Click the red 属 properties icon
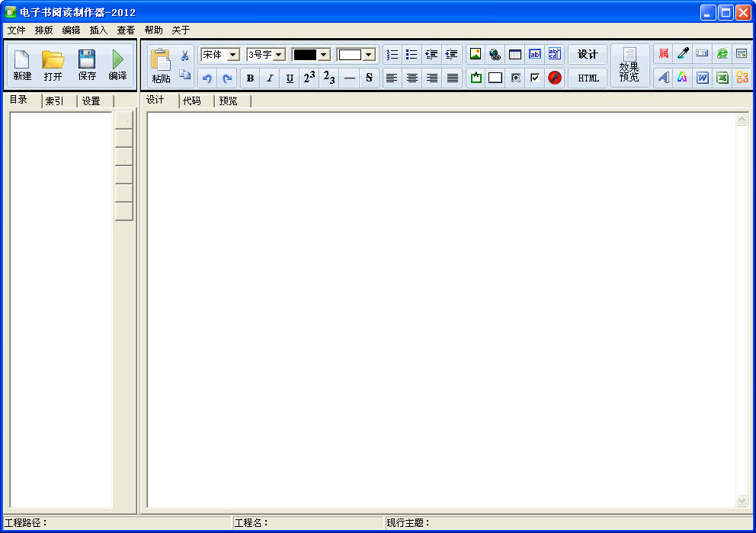Screen dimensions: 756x533 pos(664,53)
